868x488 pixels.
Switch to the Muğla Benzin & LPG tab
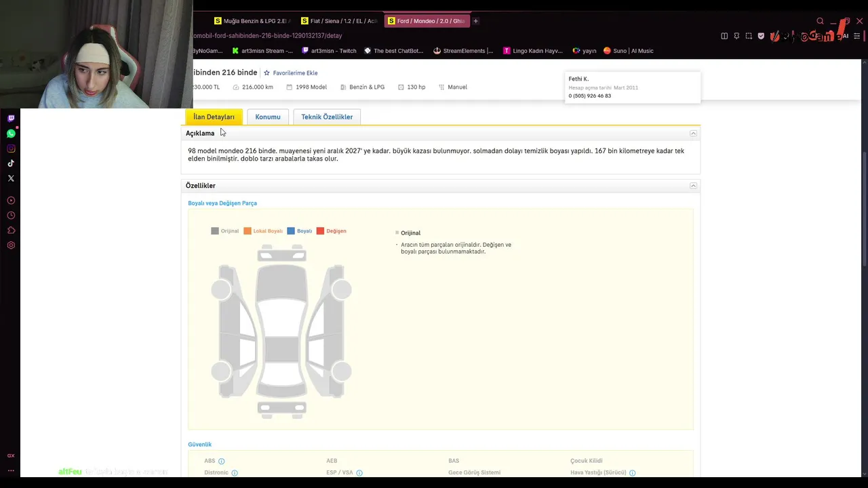[252, 21]
